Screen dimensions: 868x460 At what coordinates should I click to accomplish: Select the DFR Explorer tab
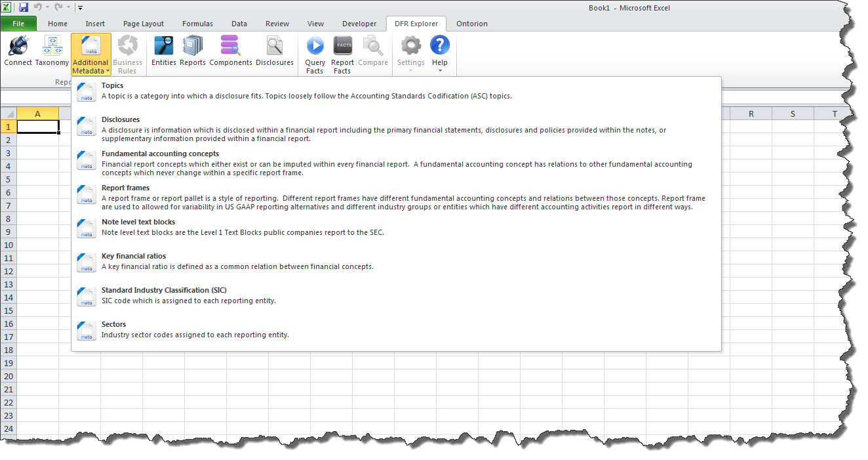point(416,24)
